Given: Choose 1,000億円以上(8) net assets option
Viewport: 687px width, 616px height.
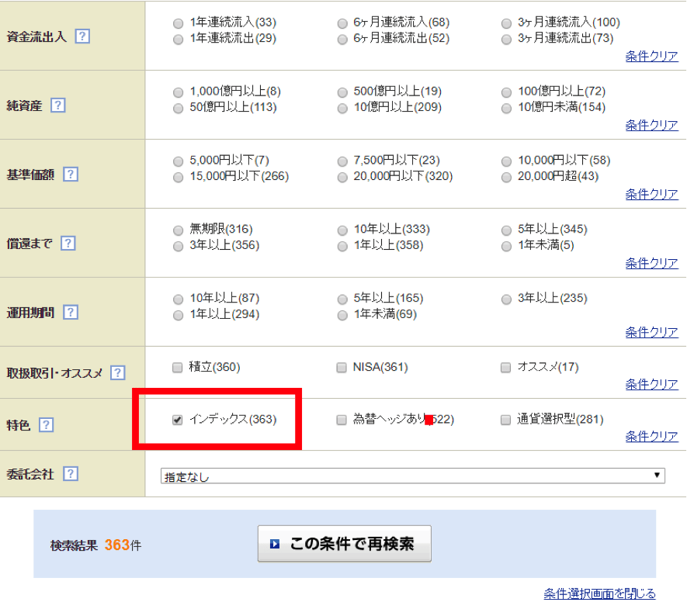Looking at the screenshot, I should point(179,92).
